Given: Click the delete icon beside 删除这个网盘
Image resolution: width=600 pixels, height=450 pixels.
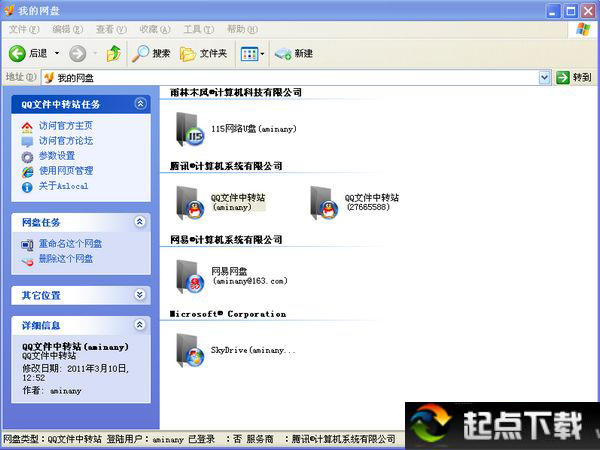Looking at the screenshot, I should (27, 261).
